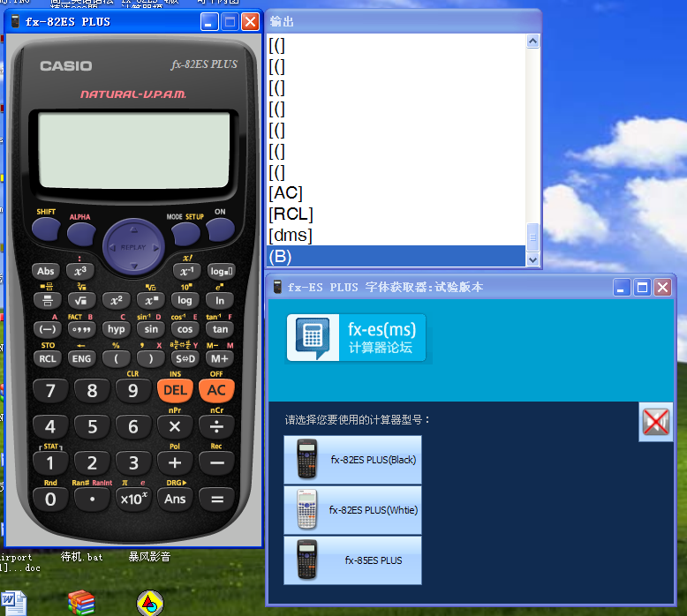Screen dimensions: 687x616
Task: Click the hyp key
Action: (116, 329)
